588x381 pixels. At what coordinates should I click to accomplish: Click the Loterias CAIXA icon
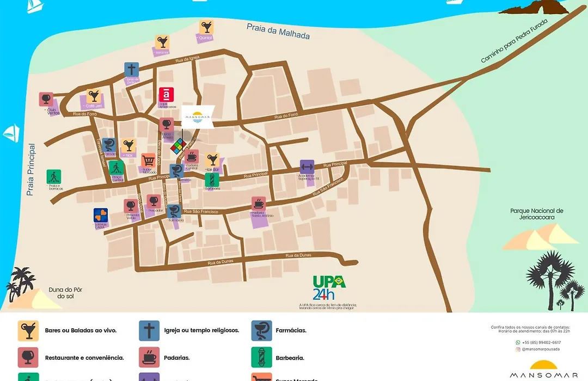click(101, 215)
